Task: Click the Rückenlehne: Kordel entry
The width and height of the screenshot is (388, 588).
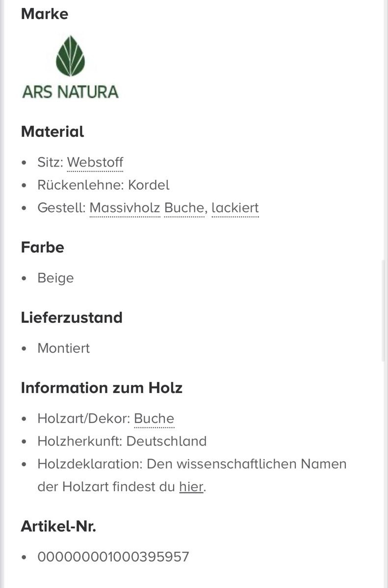Action: (x=103, y=185)
